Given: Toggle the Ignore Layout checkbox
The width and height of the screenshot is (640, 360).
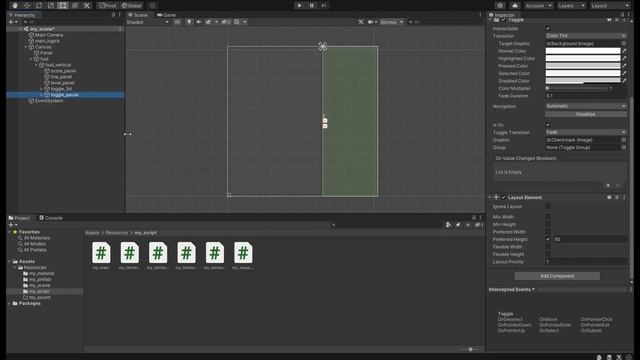Looking at the screenshot, I should [548, 207].
